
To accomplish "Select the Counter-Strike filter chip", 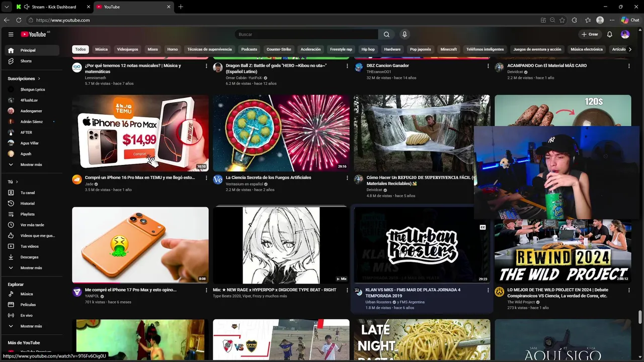I will (279, 49).
